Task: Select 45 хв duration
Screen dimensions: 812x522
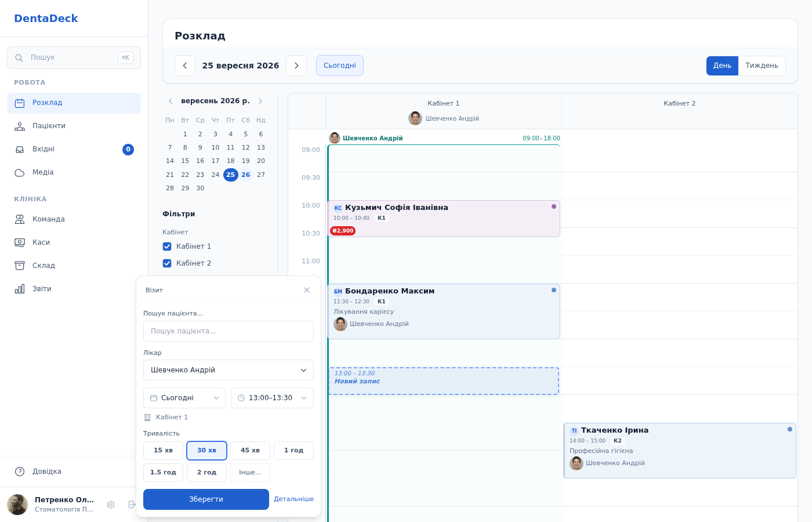Action: point(250,451)
